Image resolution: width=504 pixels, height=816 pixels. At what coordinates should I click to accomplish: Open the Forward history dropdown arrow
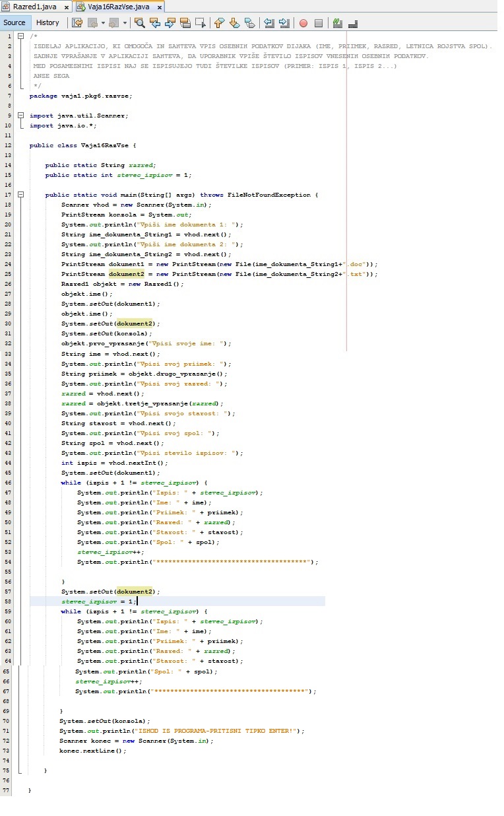[125, 23]
